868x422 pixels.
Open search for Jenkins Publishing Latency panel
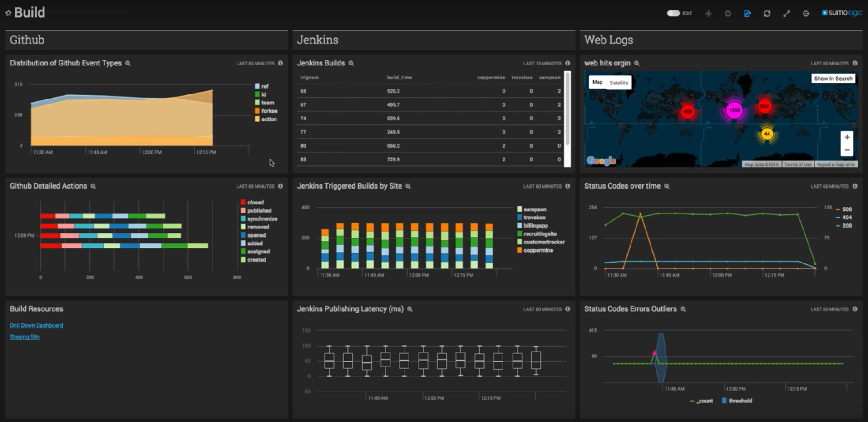(410, 309)
